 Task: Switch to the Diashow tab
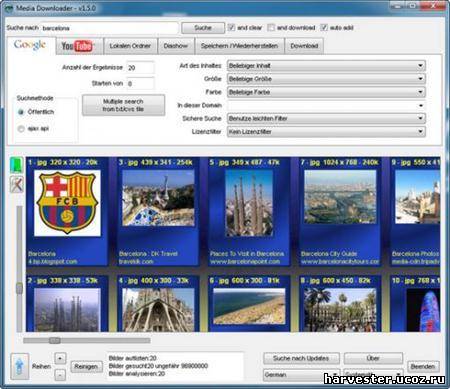pos(176,46)
